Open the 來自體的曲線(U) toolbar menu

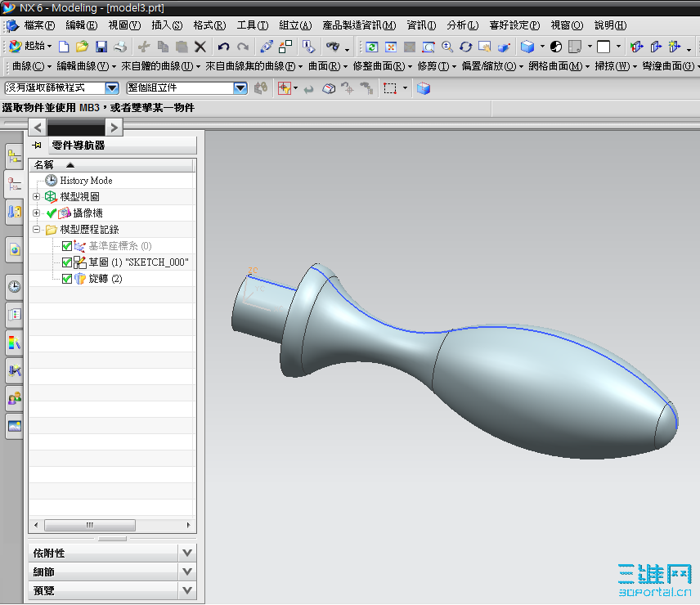160,66
